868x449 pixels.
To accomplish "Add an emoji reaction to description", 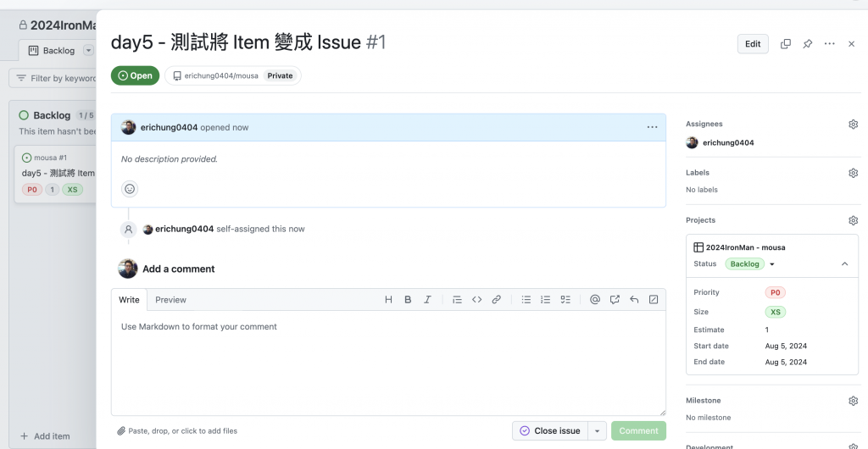I will pos(130,189).
